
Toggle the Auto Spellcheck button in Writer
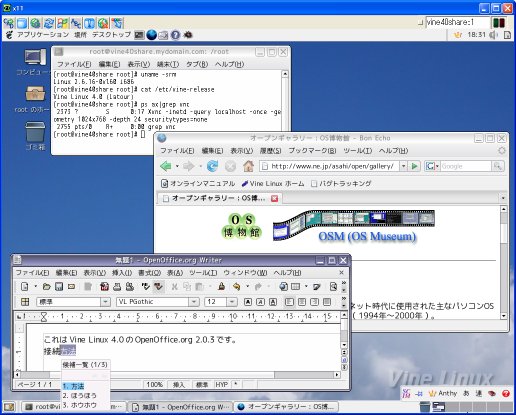[158, 286]
